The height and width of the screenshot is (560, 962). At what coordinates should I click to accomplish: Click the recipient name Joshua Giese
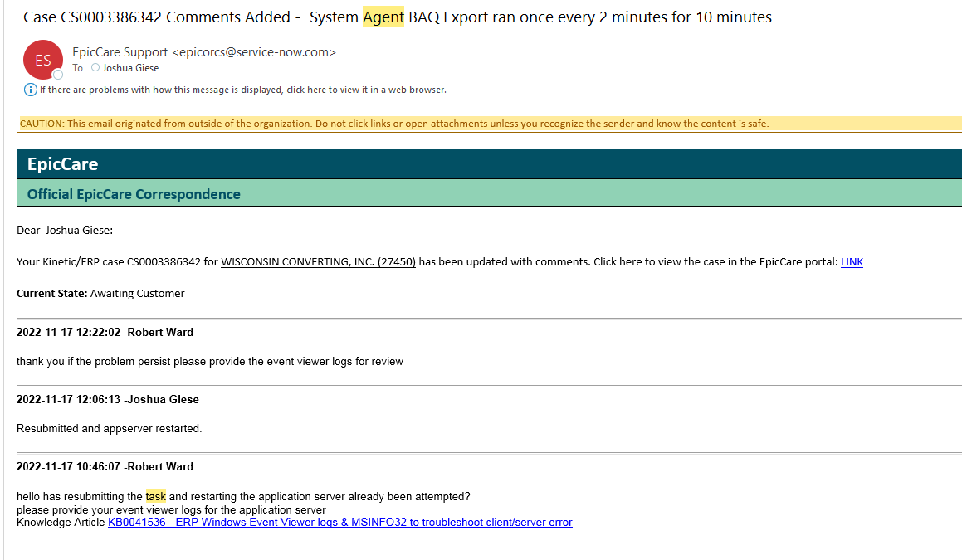pyautogui.click(x=130, y=68)
